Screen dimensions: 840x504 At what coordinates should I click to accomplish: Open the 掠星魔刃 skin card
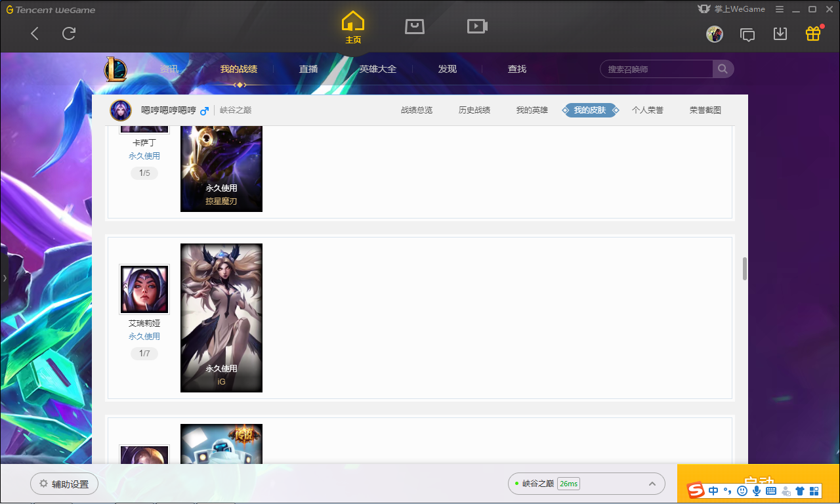coord(221,169)
